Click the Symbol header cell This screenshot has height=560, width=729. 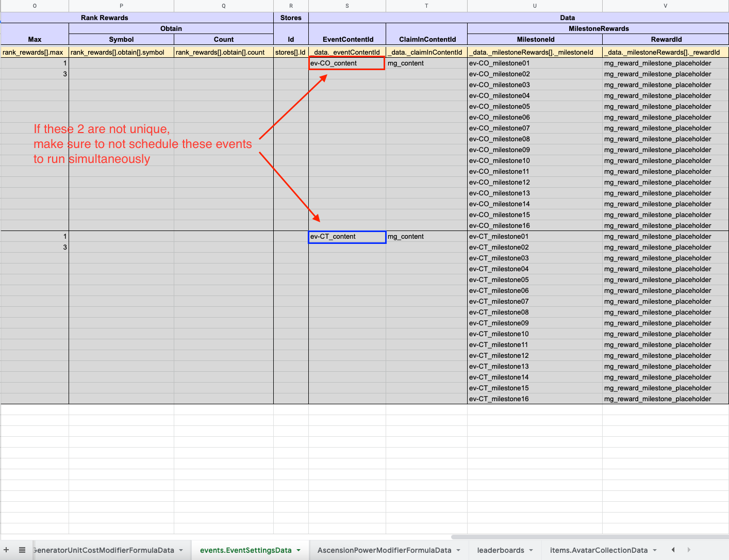pos(121,39)
